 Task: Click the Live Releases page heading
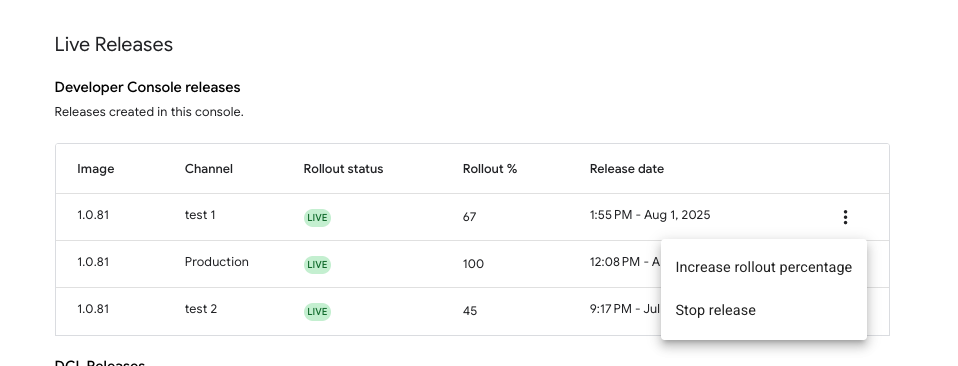(114, 45)
